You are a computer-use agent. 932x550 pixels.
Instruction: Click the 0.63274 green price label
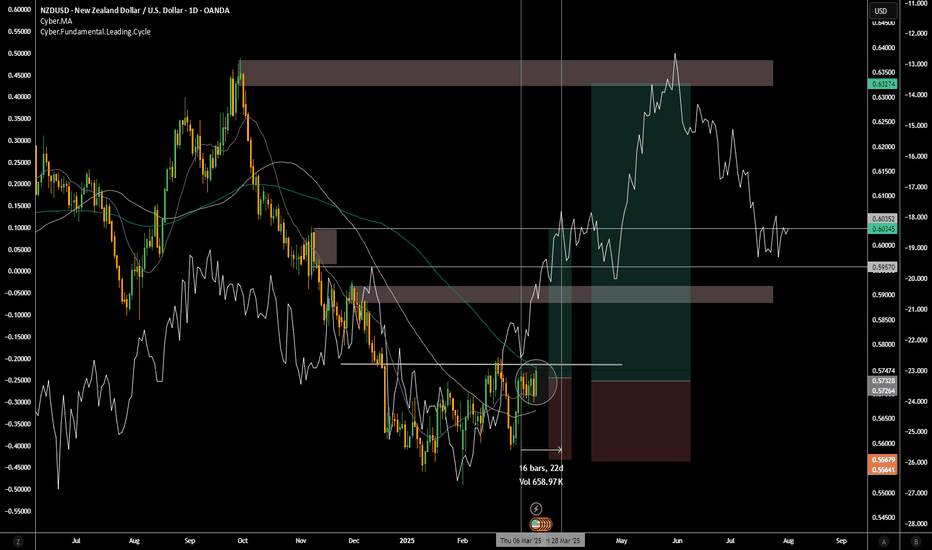(883, 84)
